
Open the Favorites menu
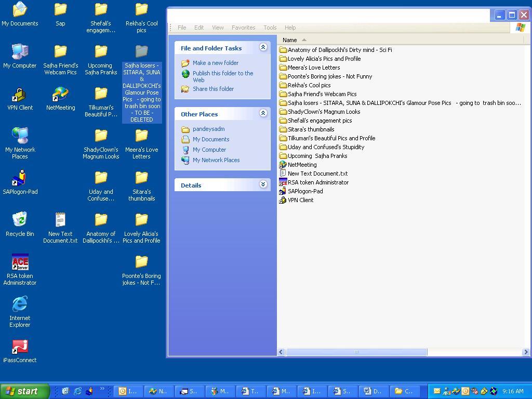click(x=243, y=28)
